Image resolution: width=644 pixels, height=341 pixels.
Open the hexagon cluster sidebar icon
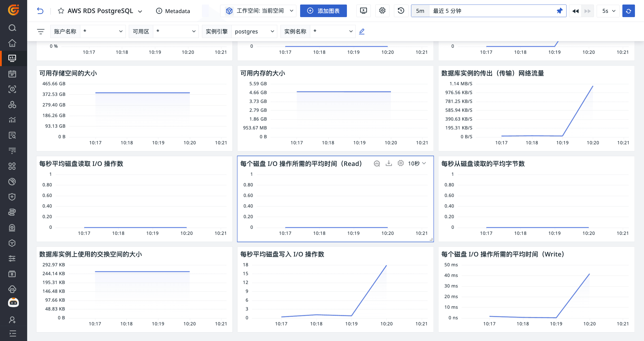click(x=12, y=105)
